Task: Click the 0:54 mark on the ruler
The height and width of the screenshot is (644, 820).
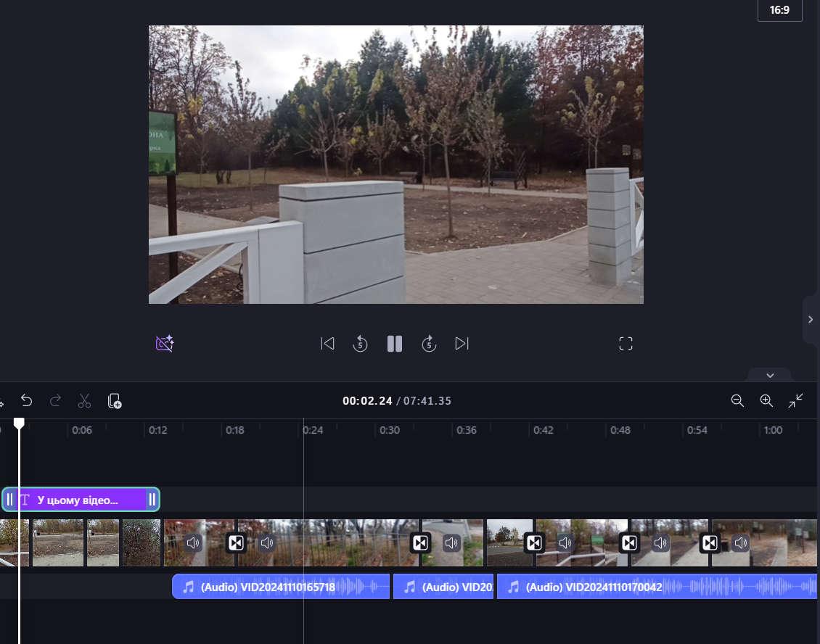Action: tap(697, 430)
